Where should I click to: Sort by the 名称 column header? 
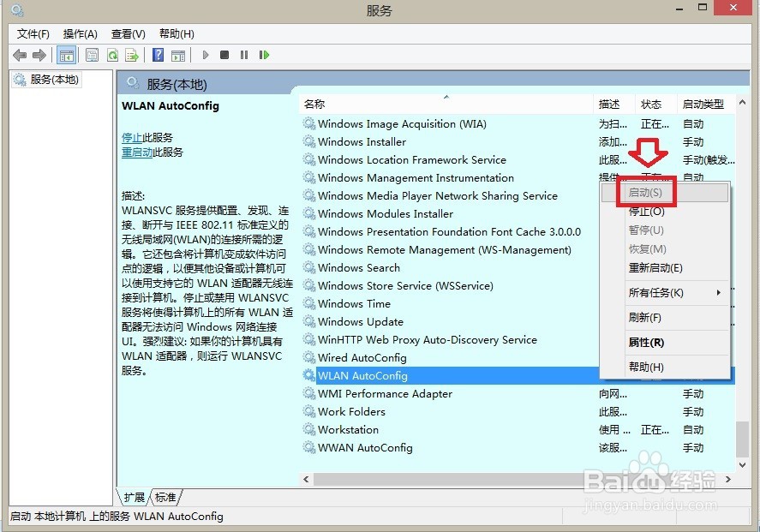(x=446, y=105)
